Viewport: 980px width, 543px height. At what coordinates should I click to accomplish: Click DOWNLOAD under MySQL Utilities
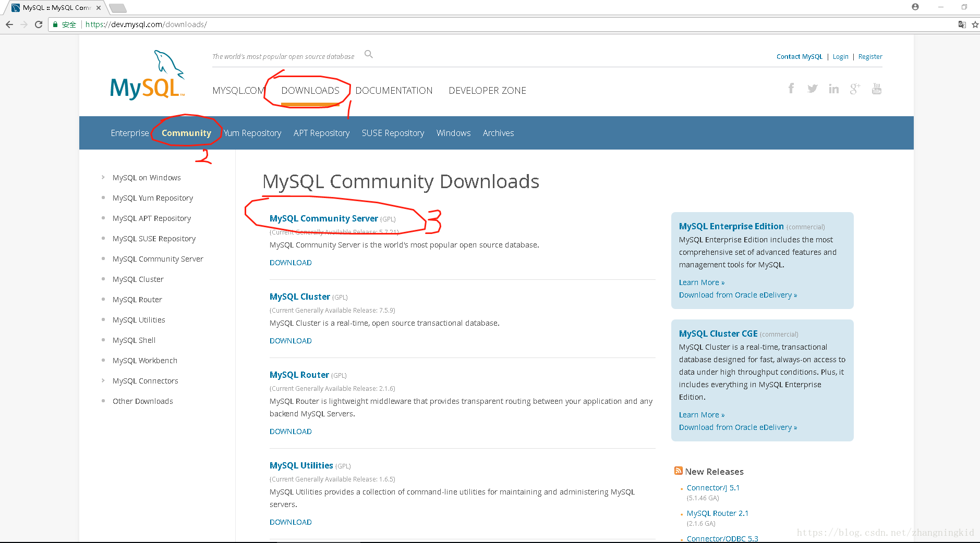[291, 522]
